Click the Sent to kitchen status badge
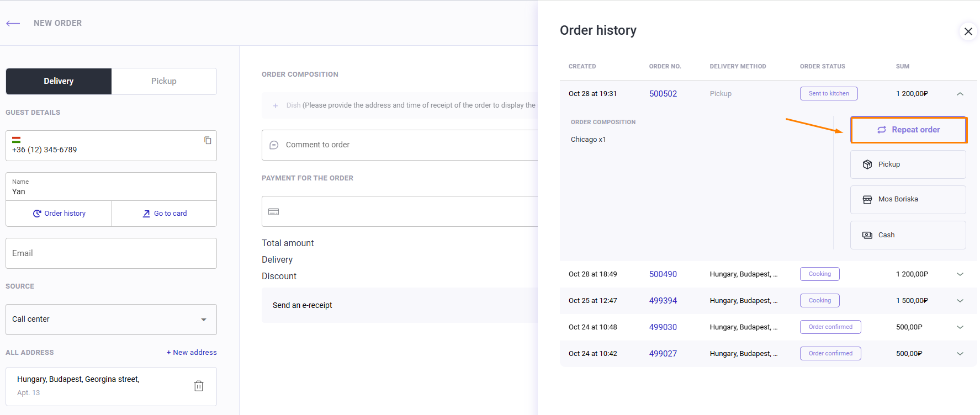This screenshot has height=415, width=980. tap(829, 94)
